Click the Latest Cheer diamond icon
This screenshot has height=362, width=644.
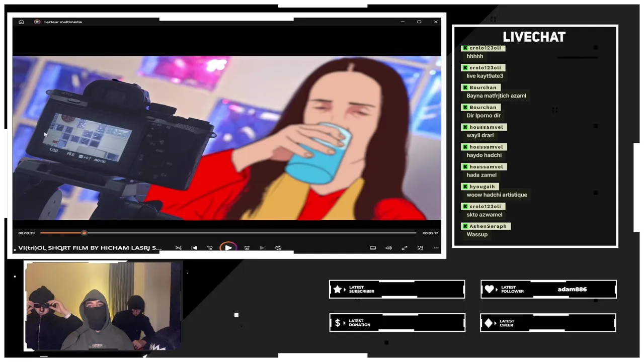tap(489, 323)
